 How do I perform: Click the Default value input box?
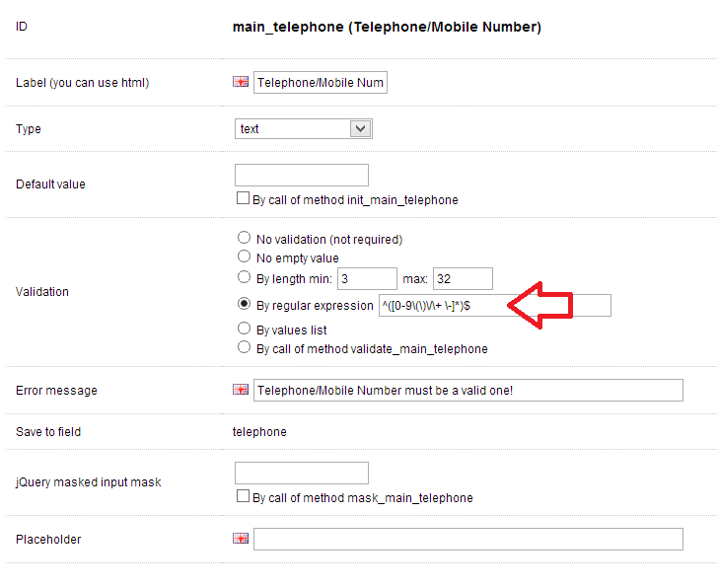301,176
